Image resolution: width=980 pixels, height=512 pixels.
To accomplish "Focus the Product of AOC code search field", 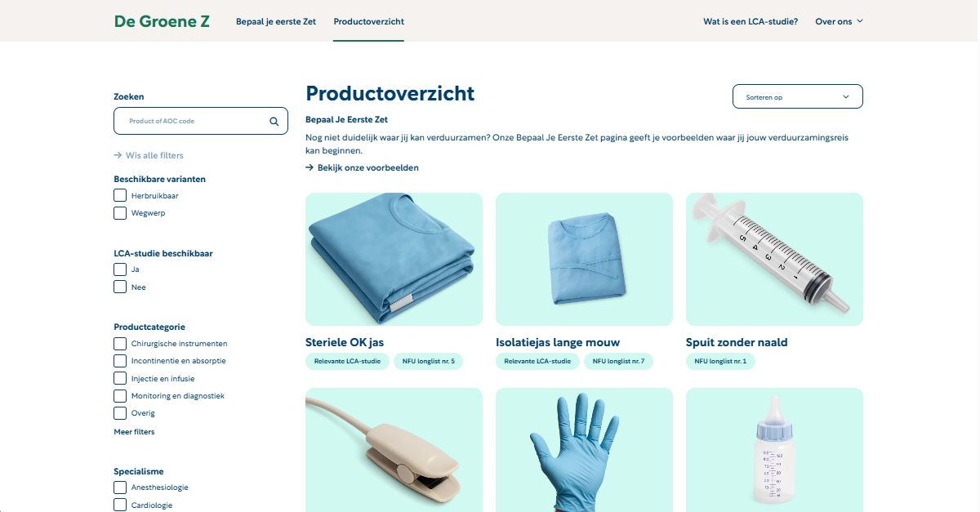I will pos(201,121).
